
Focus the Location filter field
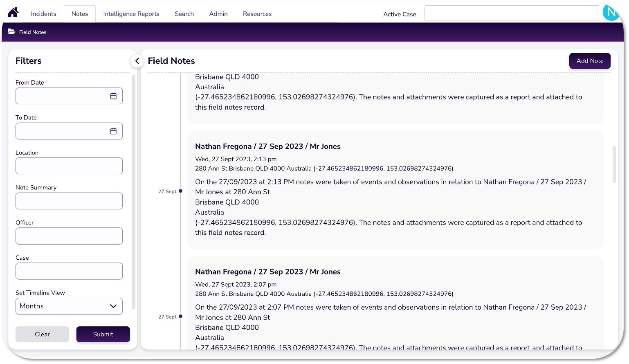pos(69,166)
